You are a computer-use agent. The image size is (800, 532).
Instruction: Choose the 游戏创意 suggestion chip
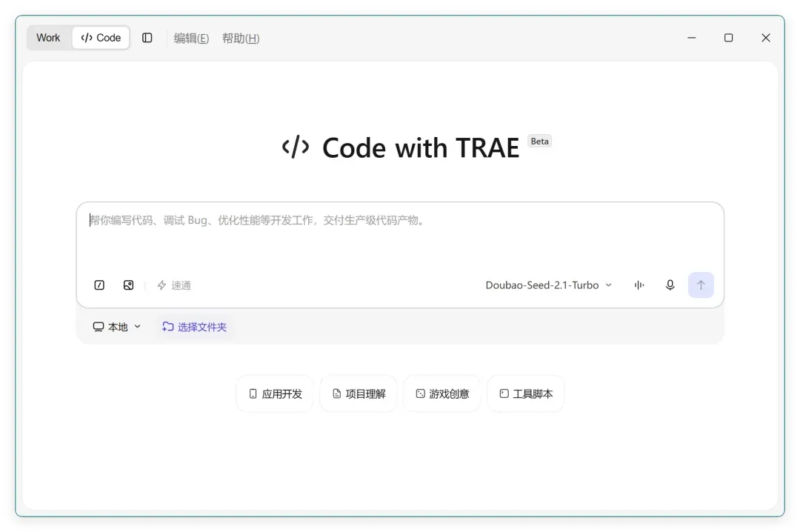(442, 393)
